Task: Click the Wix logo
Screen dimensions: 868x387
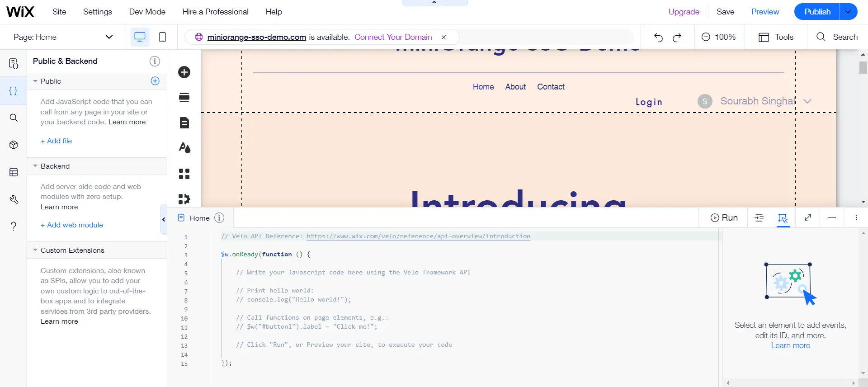Action: click(x=20, y=12)
